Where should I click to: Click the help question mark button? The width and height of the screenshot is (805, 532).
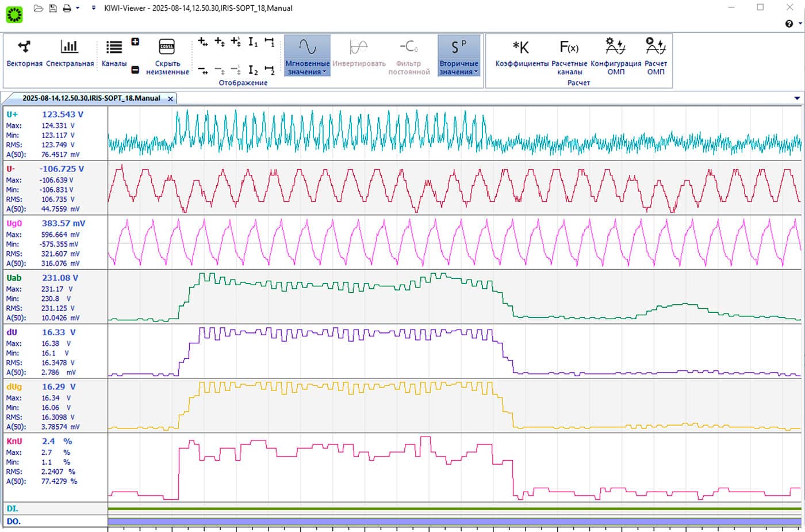pos(789,24)
